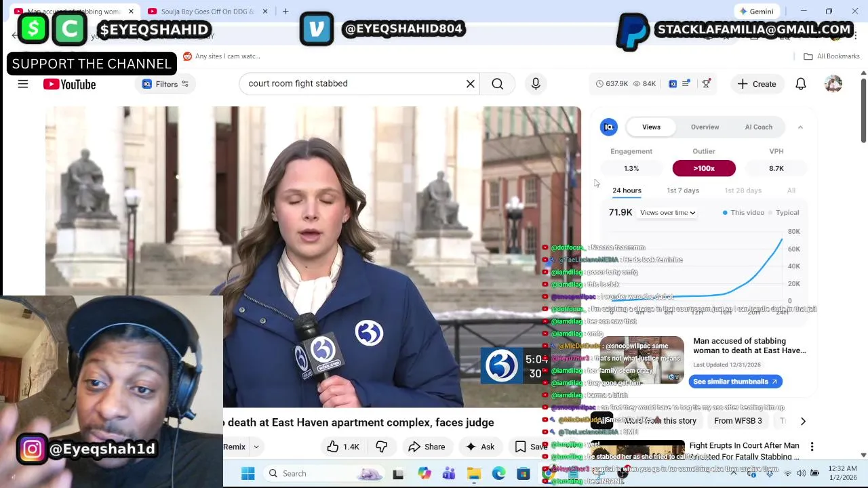Viewport: 868px width, 488px height.
Task: Show more related chips with right arrow
Action: (803, 421)
